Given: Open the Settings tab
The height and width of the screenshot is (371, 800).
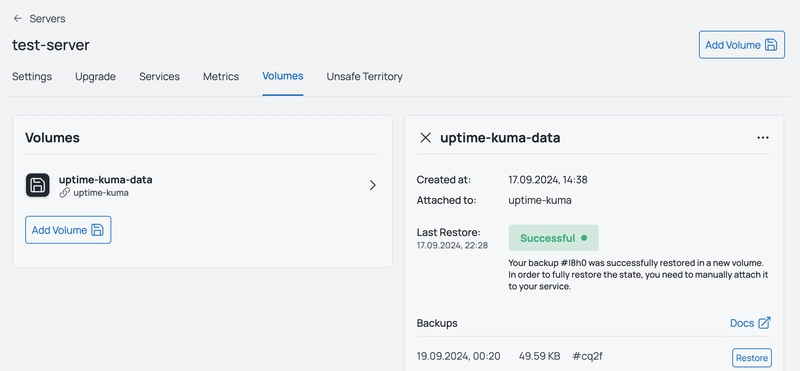Looking at the screenshot, I should [32, 77].
